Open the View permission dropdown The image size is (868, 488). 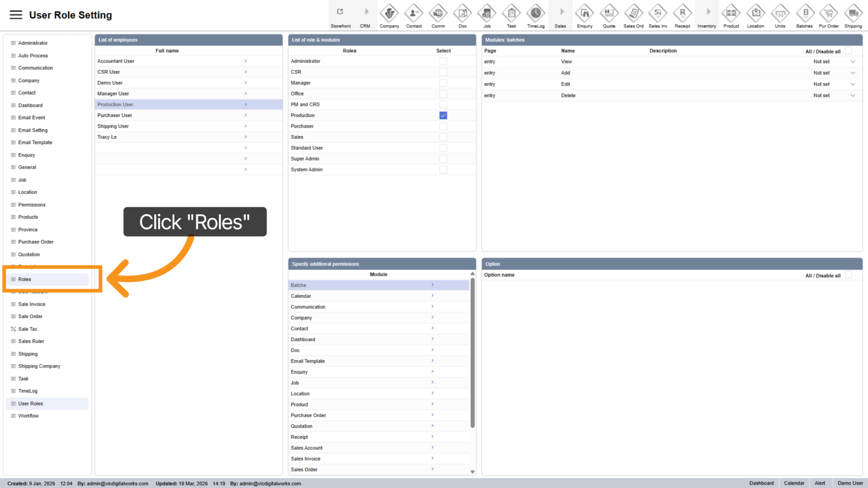point(853,62)
